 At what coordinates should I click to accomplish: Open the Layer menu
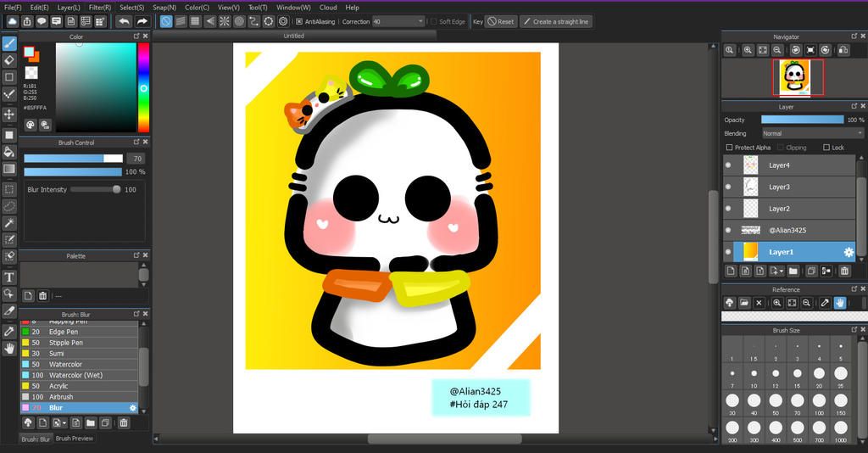(69, 7)
